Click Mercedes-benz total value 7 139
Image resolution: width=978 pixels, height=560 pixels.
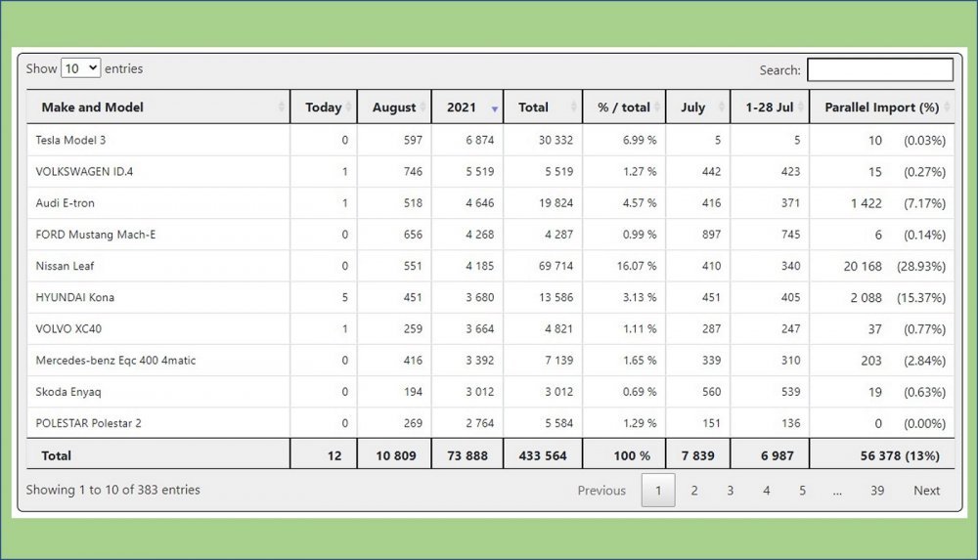point(558,361)
